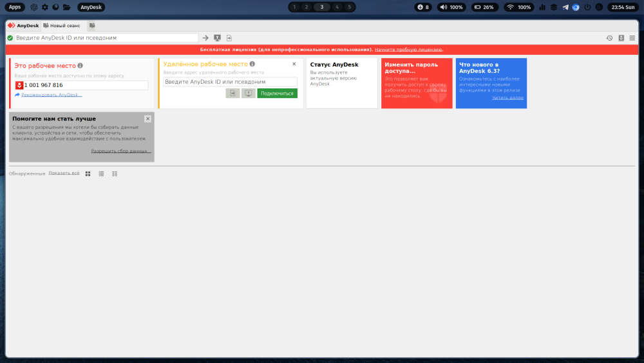Click the file transfer button in the remote desk card
The width and height of the screenshot is (644, 363).
click(x=232, y=93)
